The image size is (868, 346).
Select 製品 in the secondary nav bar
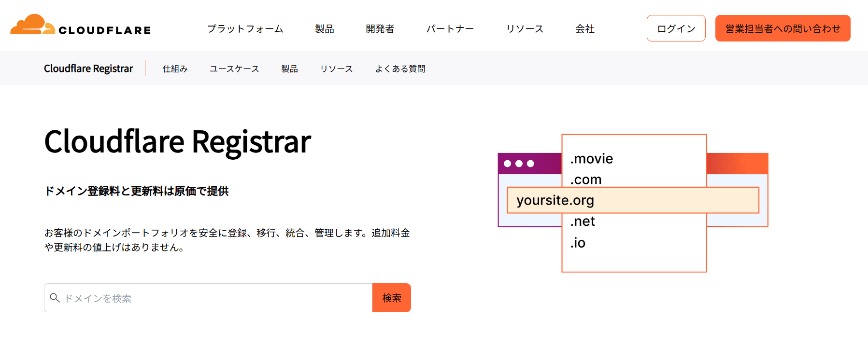289,69
